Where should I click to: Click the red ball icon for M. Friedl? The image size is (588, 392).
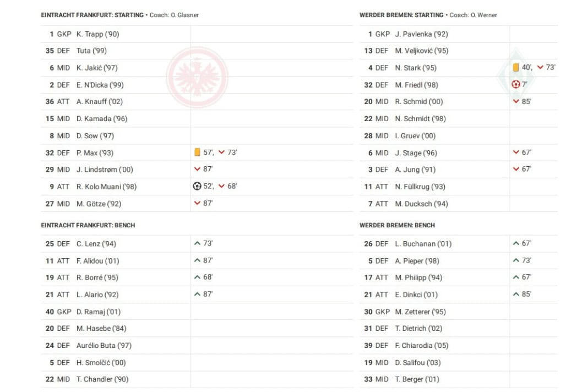516,85
